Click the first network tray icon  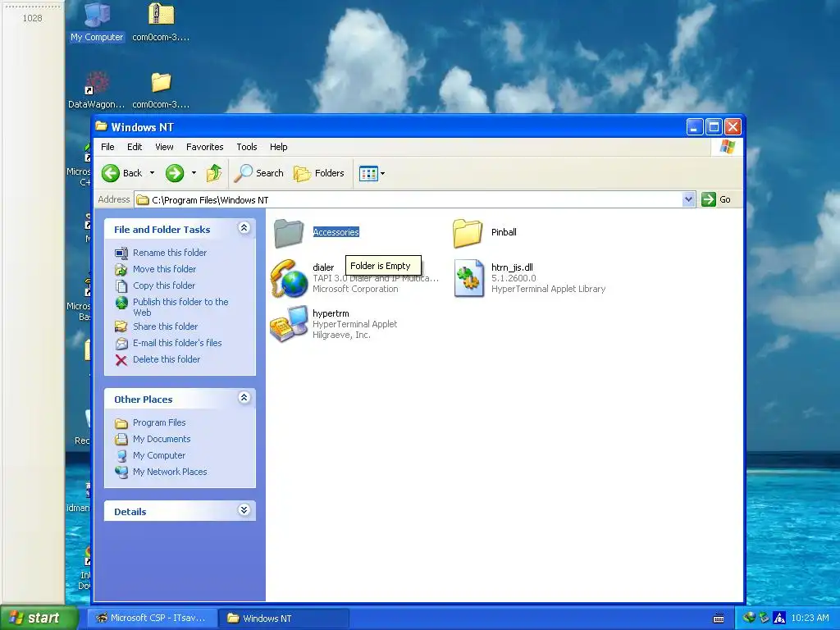coord(749,619)
